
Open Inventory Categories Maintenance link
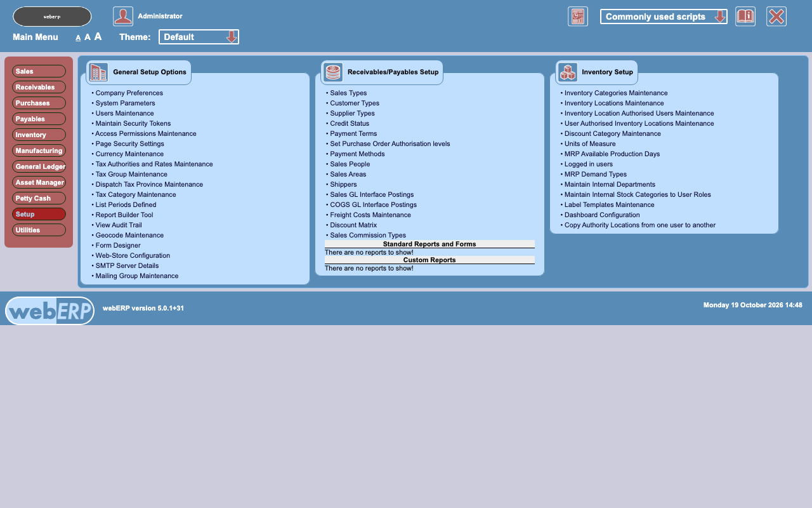coord(616,93)
